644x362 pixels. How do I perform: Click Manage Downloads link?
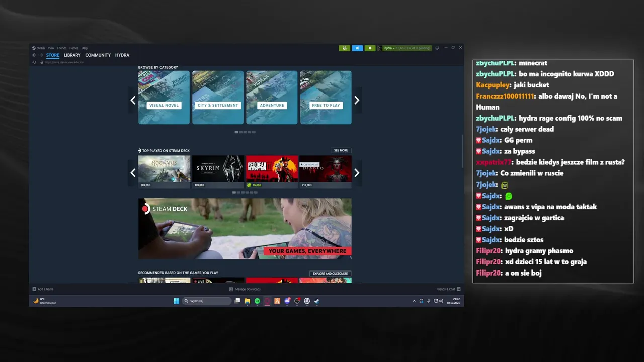[248, 289]
